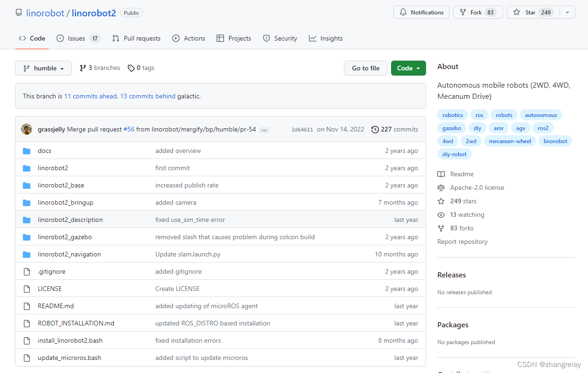Screen dimensions: 588x373
Task: Click the install_linorobot2.bash file icon
Action: point(27,340)
